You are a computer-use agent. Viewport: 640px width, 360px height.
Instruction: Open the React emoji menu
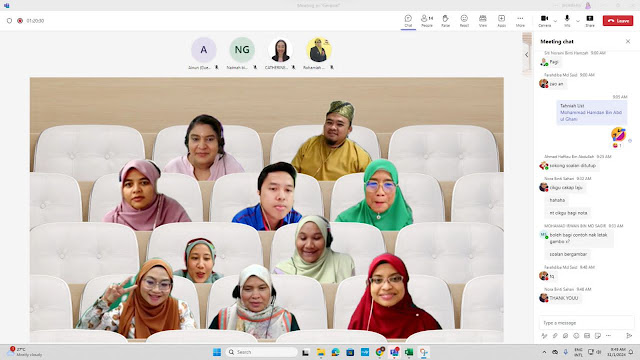(464, 21)
